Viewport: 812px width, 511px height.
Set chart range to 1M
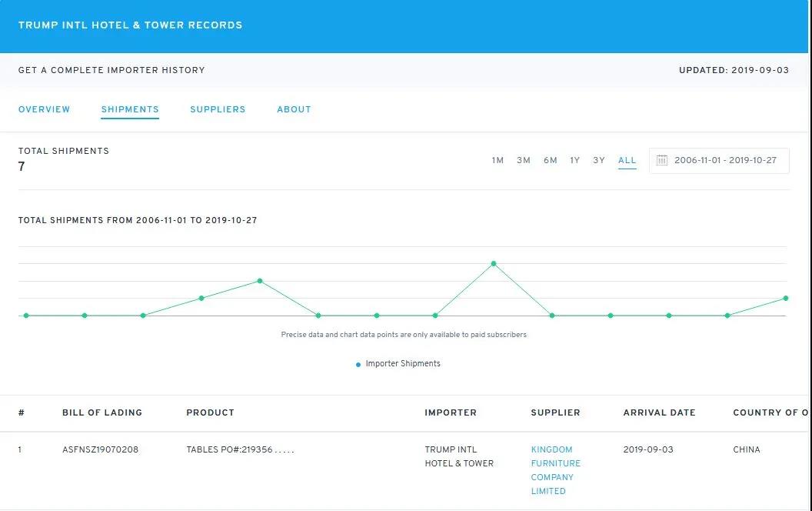point(498,160)
